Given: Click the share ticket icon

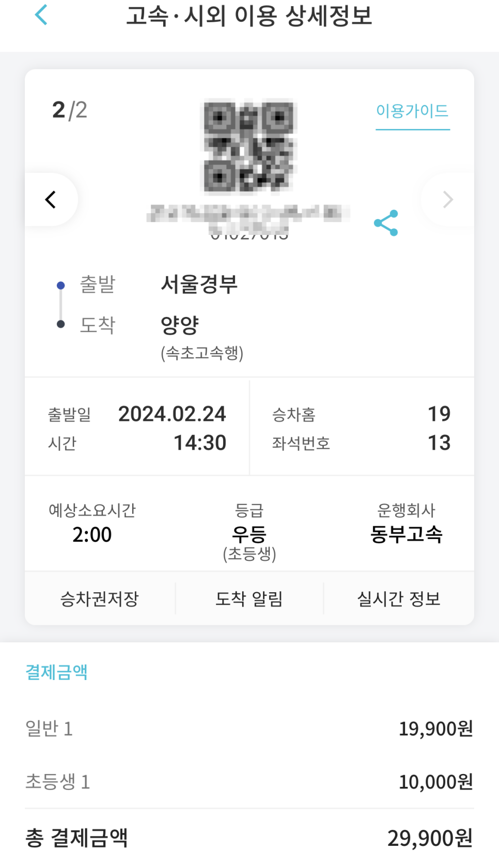Looking at the screenshot, I should [x=386, y=223].
